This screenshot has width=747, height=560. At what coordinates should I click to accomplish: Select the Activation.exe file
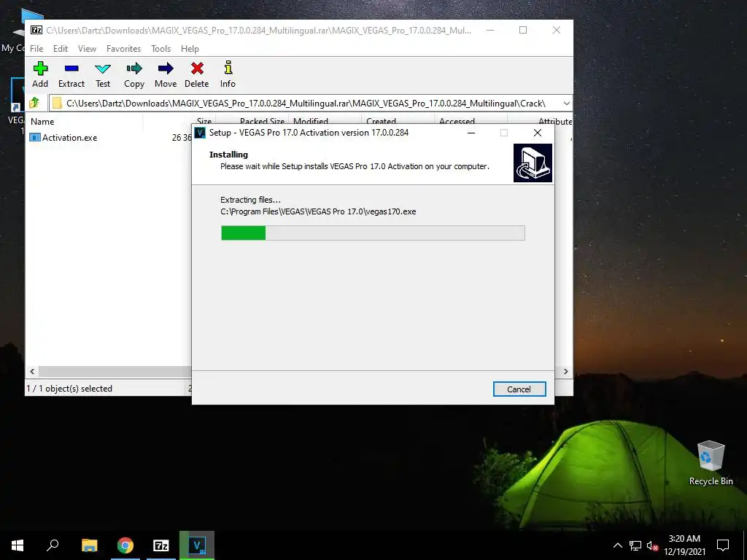coord(63,138)
